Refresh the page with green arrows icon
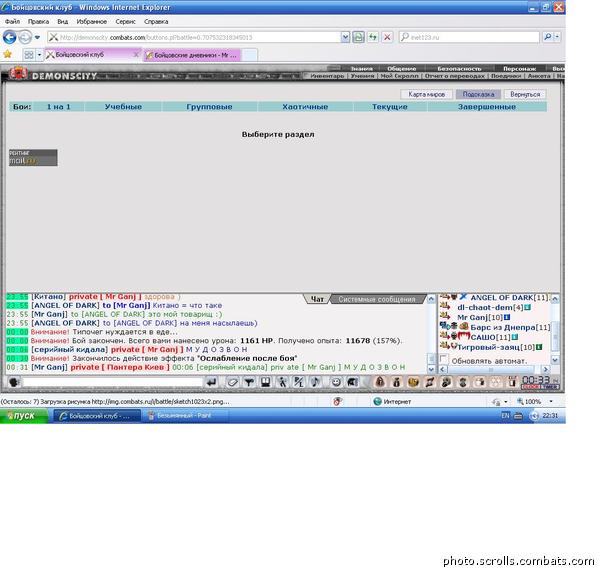600x571 pixels. 373,37
